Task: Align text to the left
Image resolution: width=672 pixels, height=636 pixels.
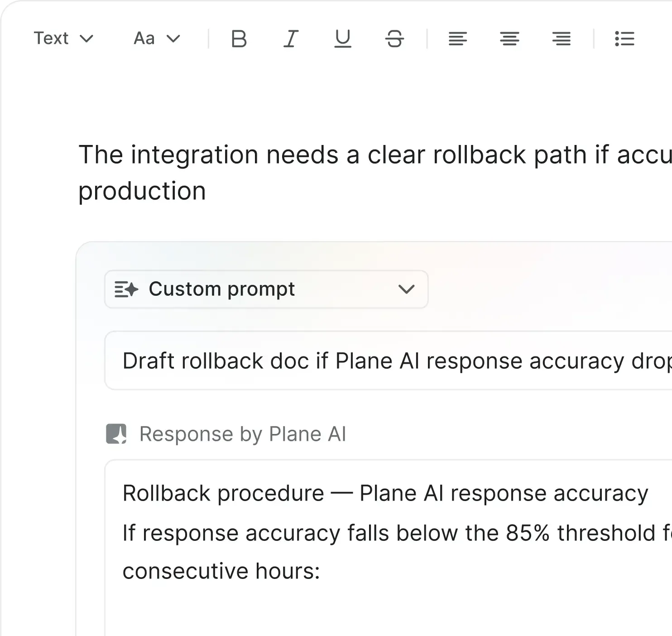Action: [x=458, y=39]
